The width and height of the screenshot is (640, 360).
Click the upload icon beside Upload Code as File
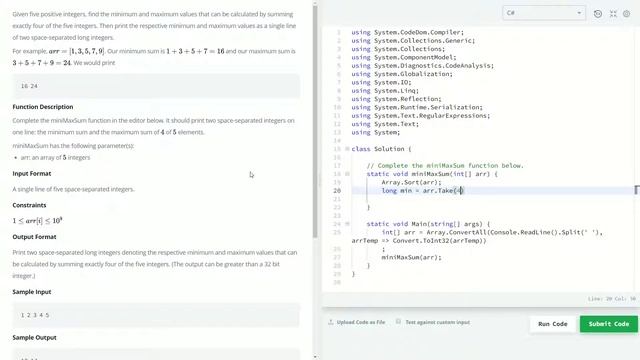[x=331, y=322]
